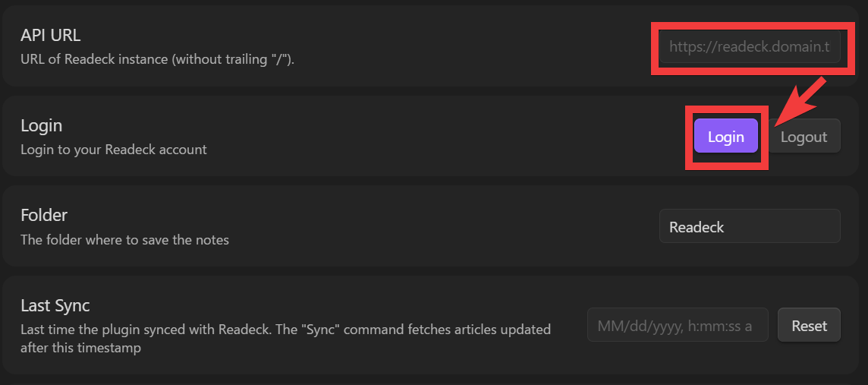
Task: Reset the Last Sync timestamp
Action: tap(809, 326)
